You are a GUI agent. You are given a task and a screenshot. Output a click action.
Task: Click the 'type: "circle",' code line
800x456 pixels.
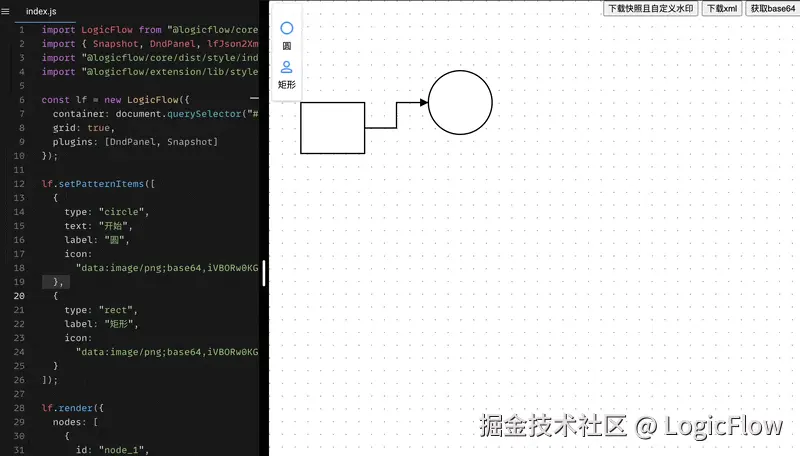[107, 212]
